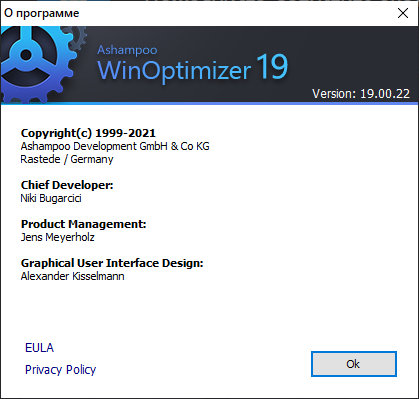Click the Rastede / Germany line

click(x=67, y=159)
